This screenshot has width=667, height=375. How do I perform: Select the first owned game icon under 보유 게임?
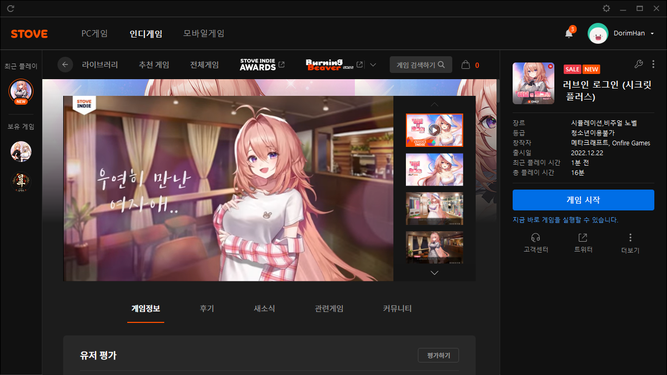point(21,151)
